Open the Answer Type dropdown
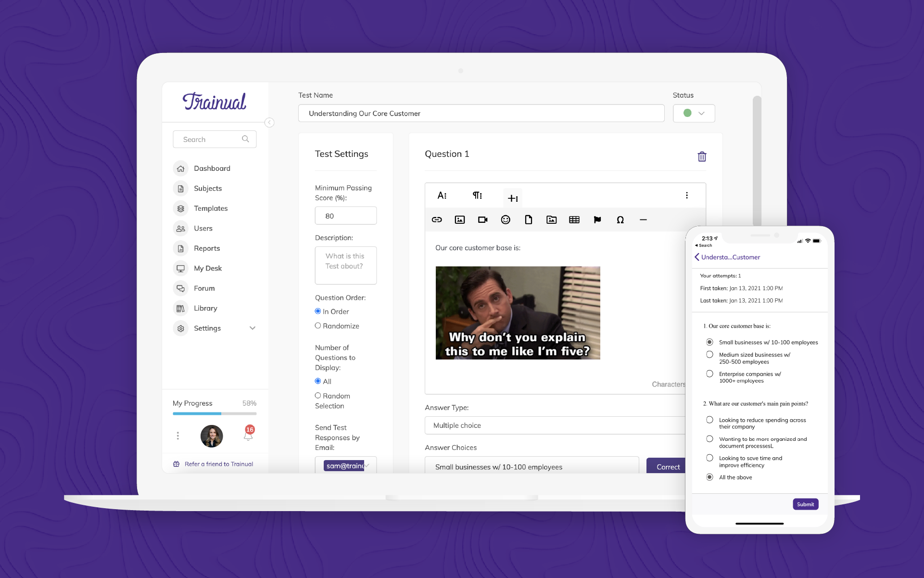The image size is (924, 578). point(555,425)
